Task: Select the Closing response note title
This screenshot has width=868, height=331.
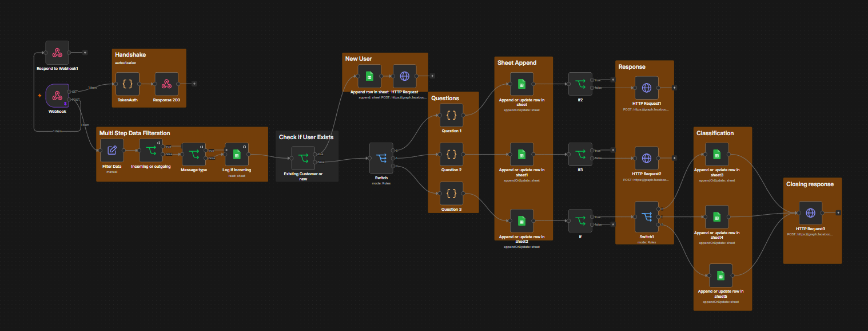Action: [x=810, y=184]
